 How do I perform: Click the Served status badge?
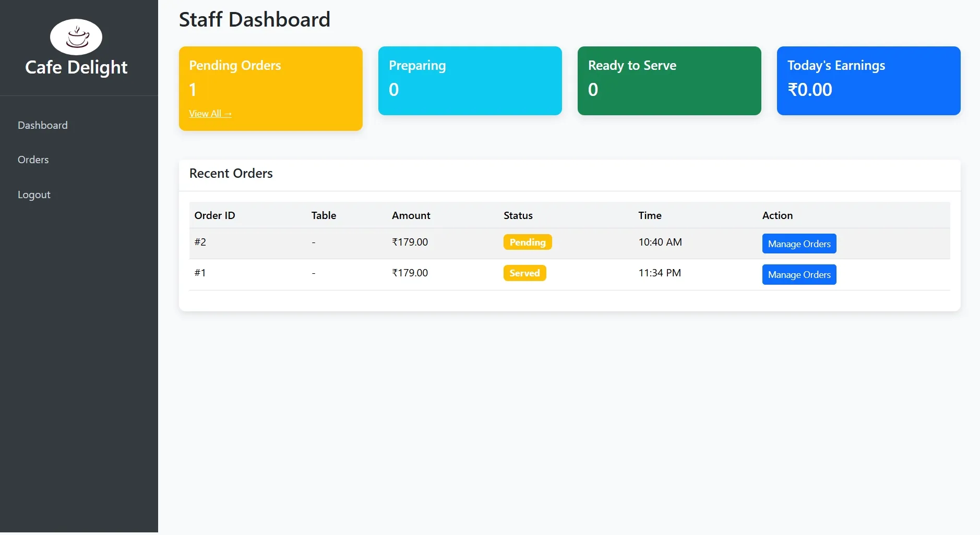tap(524, 273)
